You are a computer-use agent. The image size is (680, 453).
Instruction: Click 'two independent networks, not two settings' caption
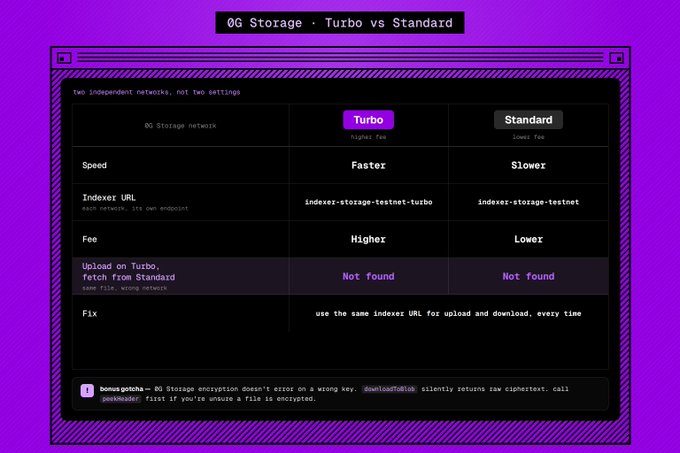157,92
